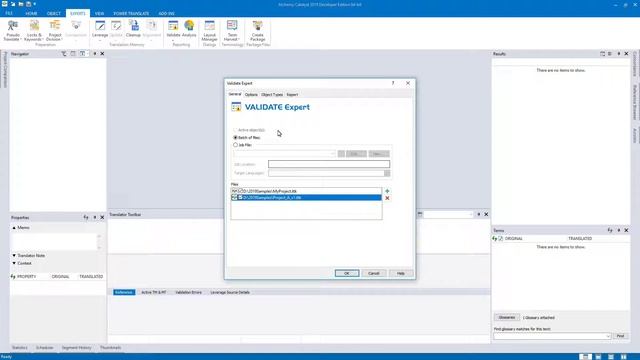Click the question mark in Validate Expert title bar
This screenshot has height=360, width=640.
[393, 83]
